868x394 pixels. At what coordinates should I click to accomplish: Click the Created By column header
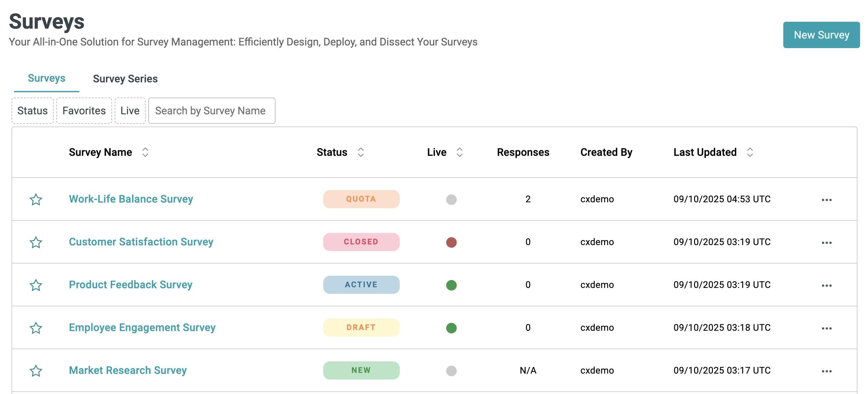tap(606, 152)
